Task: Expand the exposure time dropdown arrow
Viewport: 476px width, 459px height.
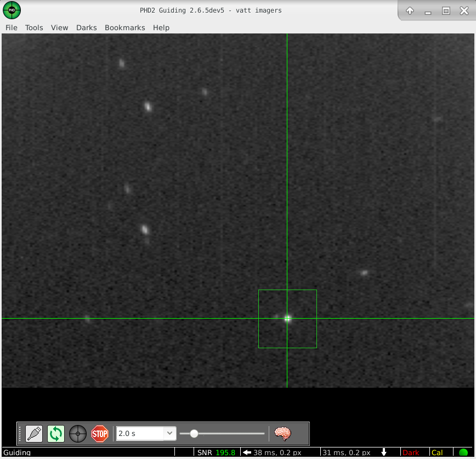Action: [170, 433]
